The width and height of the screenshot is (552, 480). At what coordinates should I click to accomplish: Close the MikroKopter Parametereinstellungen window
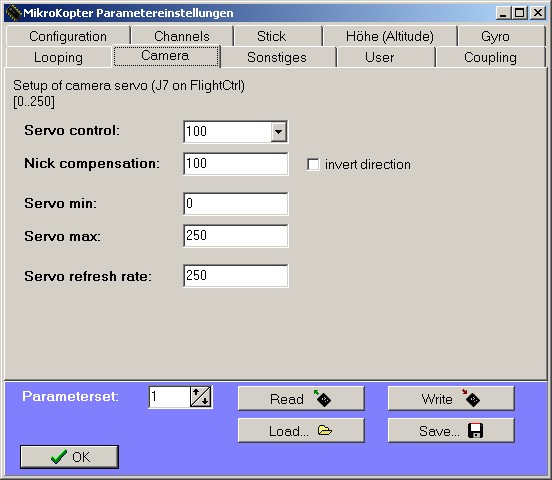pos(538,13)
